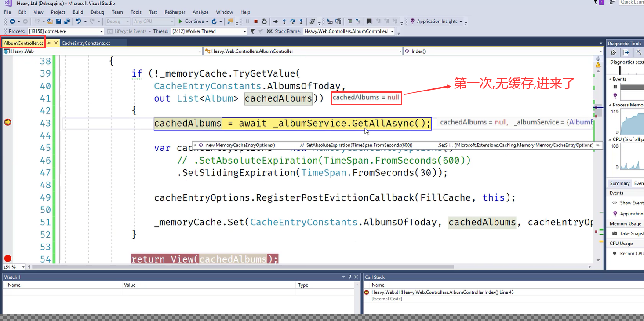Image resolution: width=644 pixels, height=321 pixels.
Task: Pin the AlbumController.cs tab
Action: coord(49,43)
